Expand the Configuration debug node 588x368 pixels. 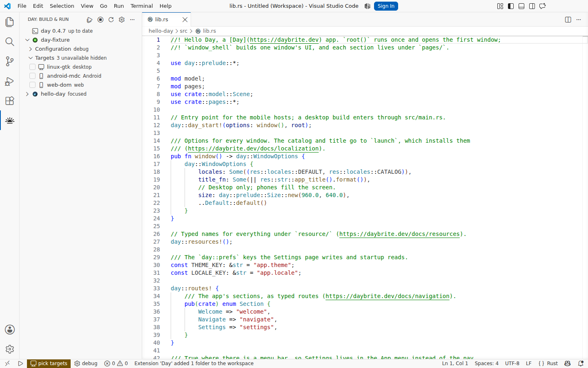31,49
